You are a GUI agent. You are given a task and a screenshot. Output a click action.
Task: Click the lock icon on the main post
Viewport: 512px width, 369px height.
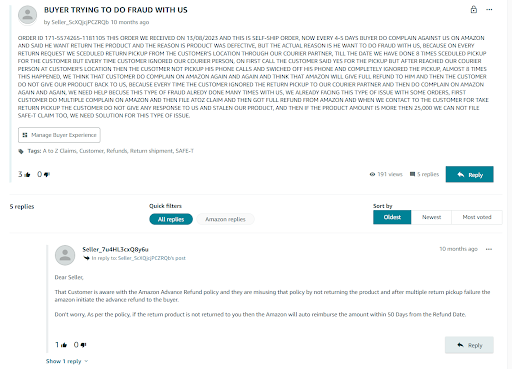(x=474, y=9)
